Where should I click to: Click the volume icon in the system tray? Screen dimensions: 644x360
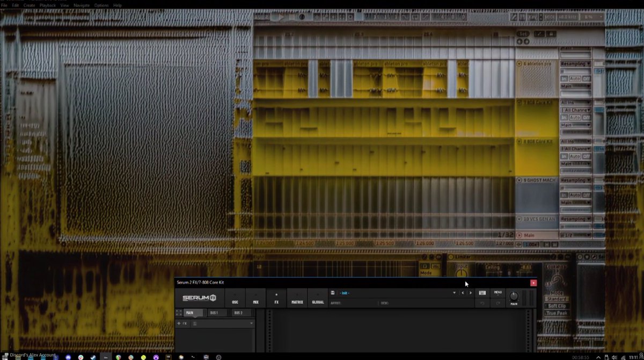point(614,357)
